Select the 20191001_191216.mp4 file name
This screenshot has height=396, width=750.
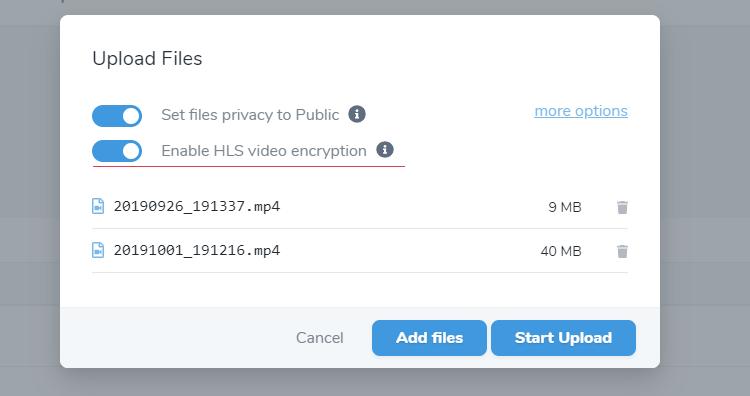point(197,251)
